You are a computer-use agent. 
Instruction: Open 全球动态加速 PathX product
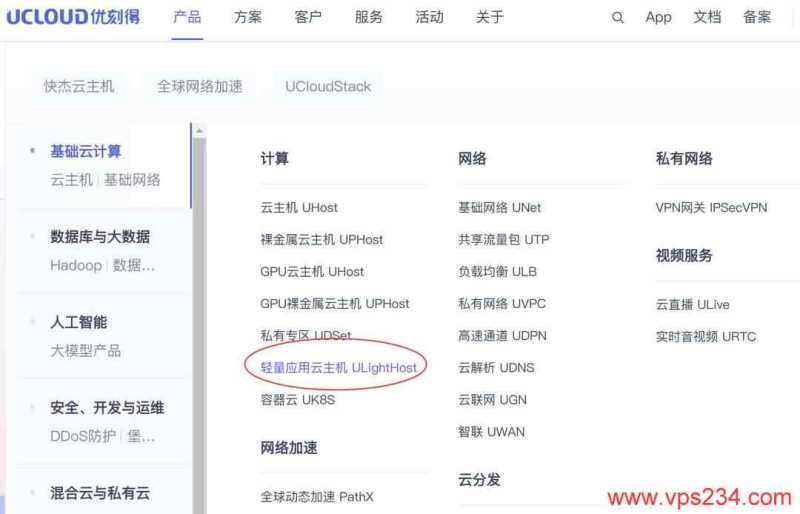coord(317,496)
